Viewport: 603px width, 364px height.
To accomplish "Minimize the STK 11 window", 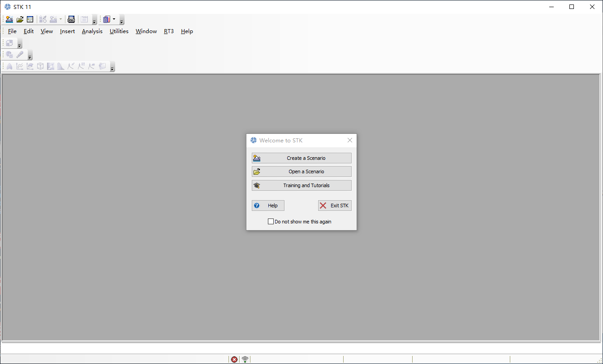I will [551, 7].
